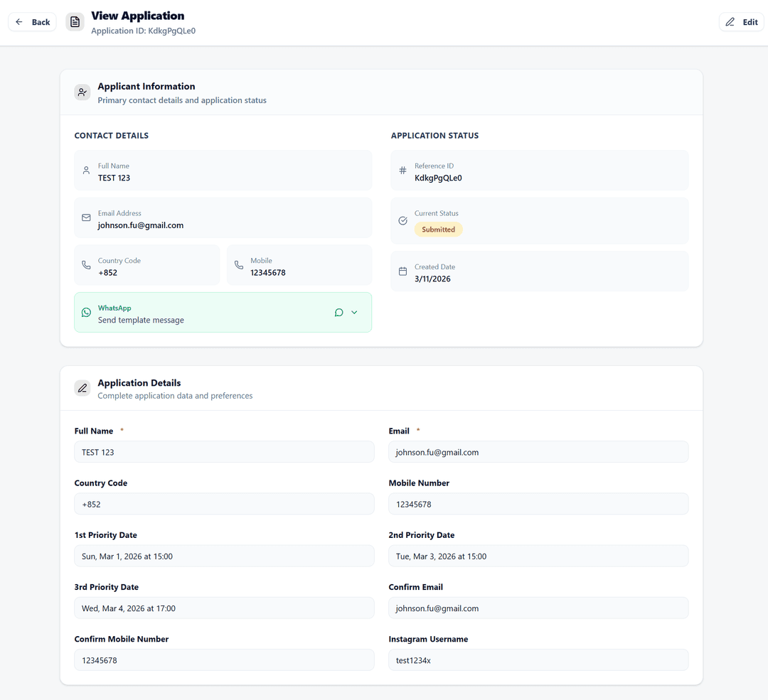Open the Edit application screen
The width and height of the screenshot is (768, 700).
[741, 21]
